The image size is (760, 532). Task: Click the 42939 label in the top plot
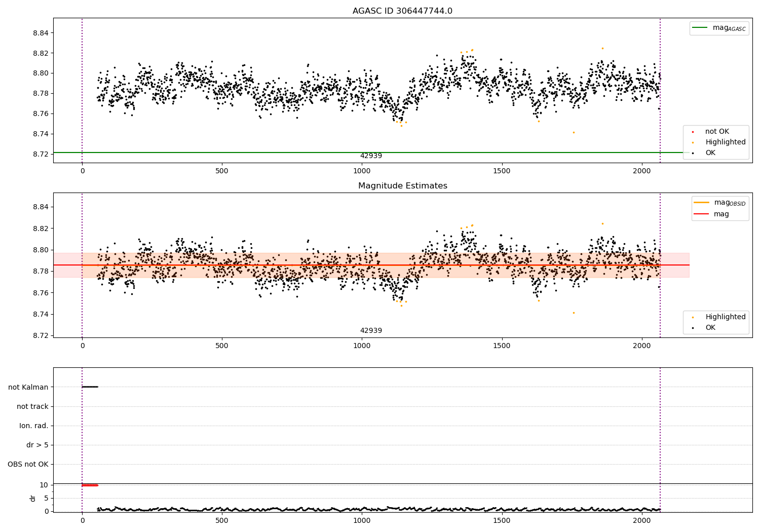pyautogui.click(x=371, y=156)
